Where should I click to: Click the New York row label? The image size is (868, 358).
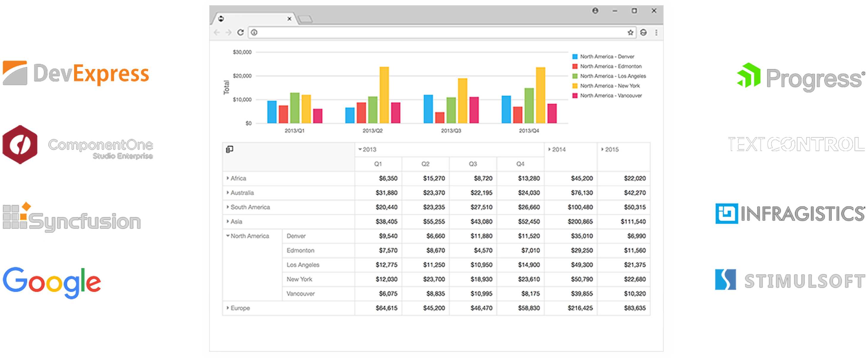[x=299, y=279]
